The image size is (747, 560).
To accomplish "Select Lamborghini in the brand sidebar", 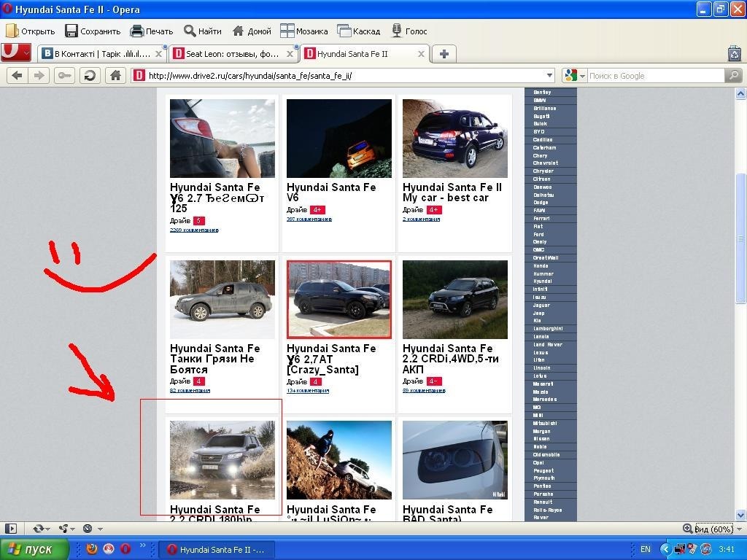I will (x=548, y=329).
